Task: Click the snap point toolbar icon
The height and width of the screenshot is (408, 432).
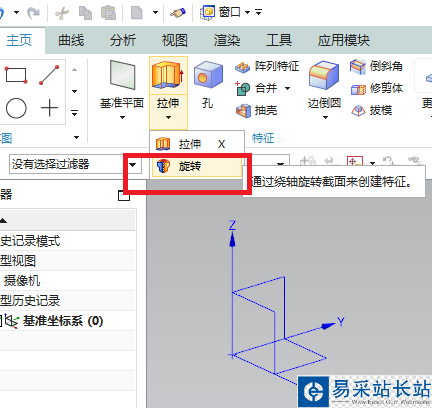Action: coord(355,162)
